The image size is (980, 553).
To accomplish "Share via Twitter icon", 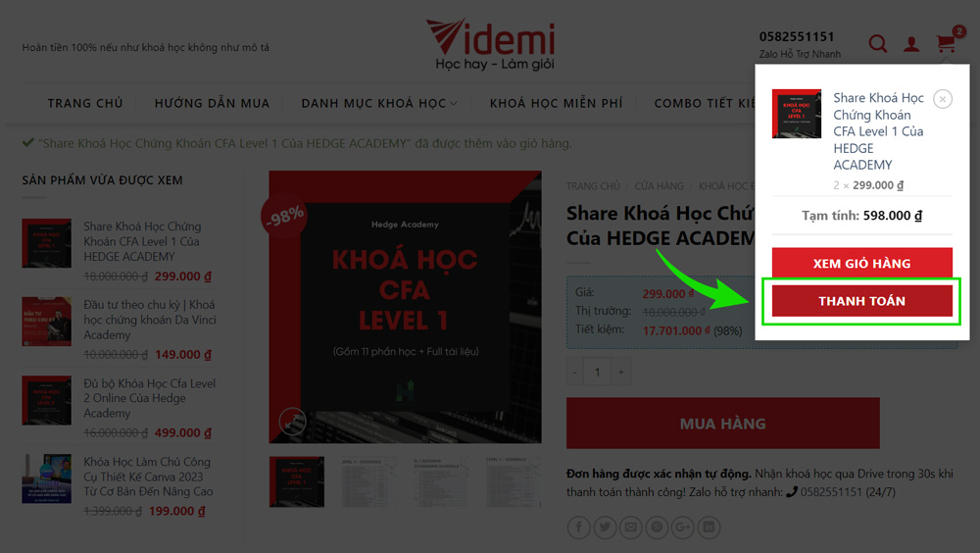I will point(605,528).
